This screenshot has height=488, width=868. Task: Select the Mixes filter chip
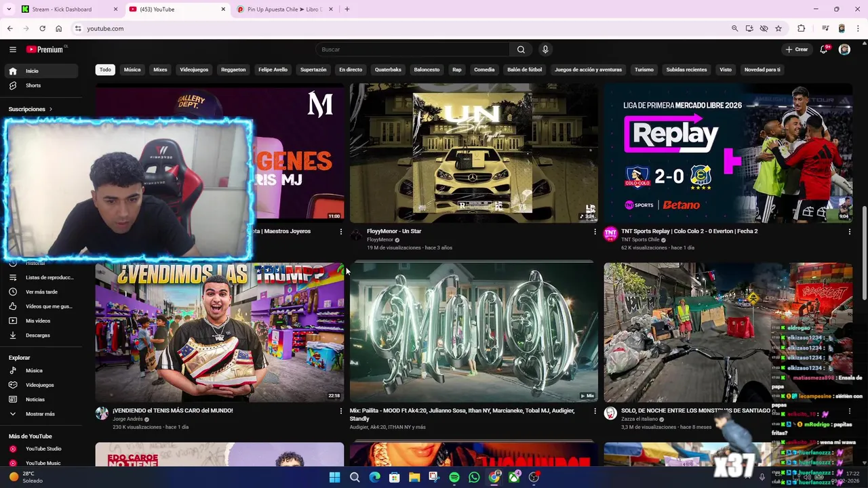click(160, 70)
